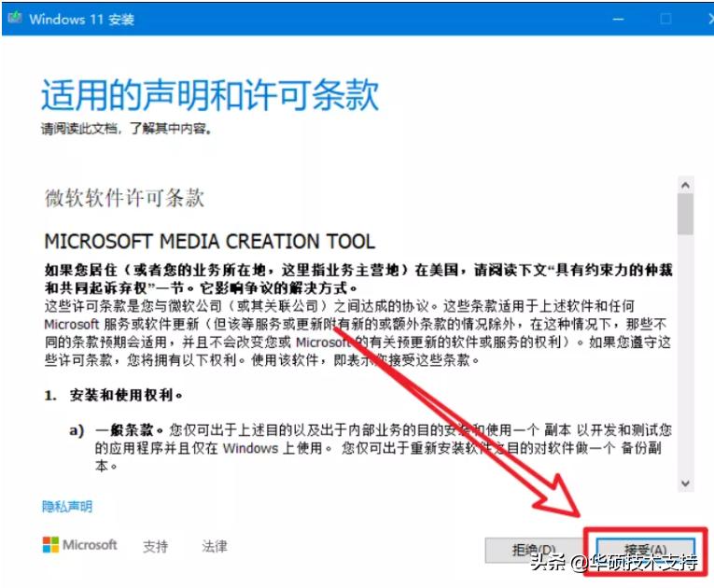Click the license text scroll up arrow
Viewport: 714px width, 588px height.
click(x=685, y=186)
